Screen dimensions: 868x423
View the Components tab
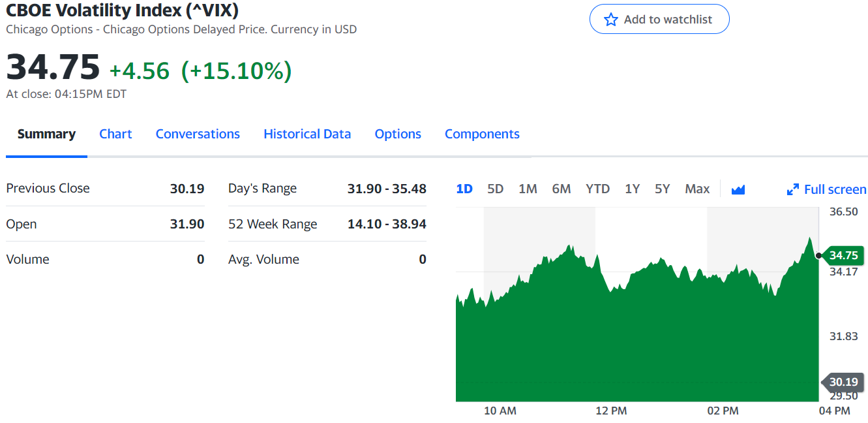pyautogui.click(x=482, y=134)
